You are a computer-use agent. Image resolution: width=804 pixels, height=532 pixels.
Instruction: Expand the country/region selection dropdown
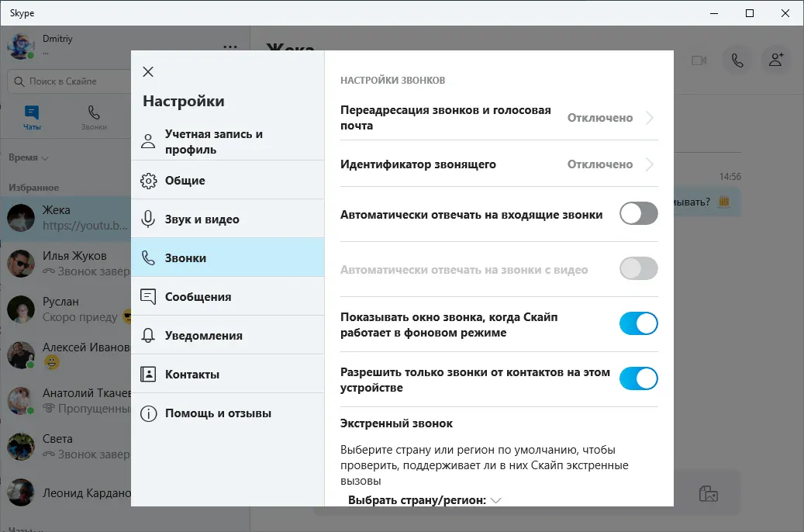(425, 500)
